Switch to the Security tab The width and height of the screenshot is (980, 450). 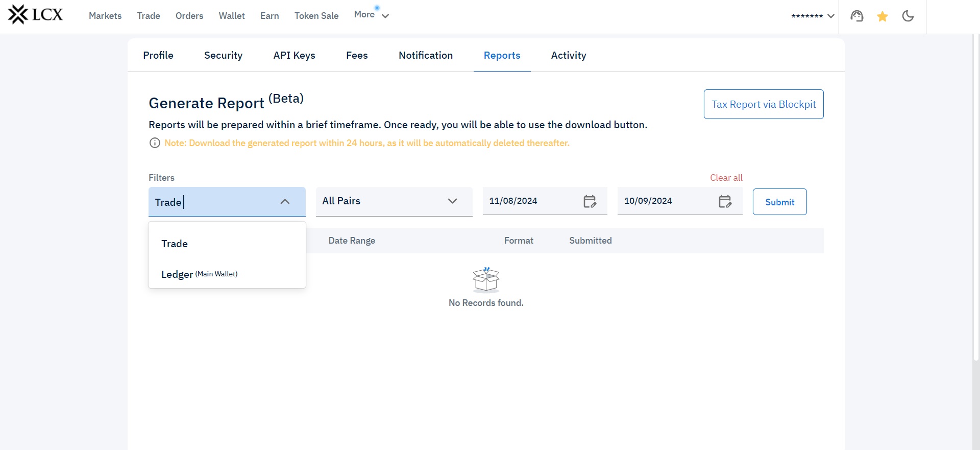(x=223, y=55)
